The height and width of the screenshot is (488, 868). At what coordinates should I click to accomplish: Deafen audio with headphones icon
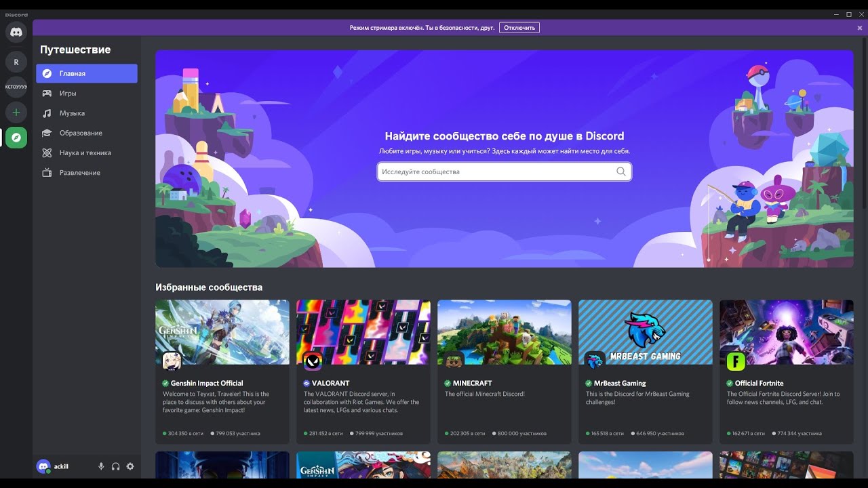(116, 466)
